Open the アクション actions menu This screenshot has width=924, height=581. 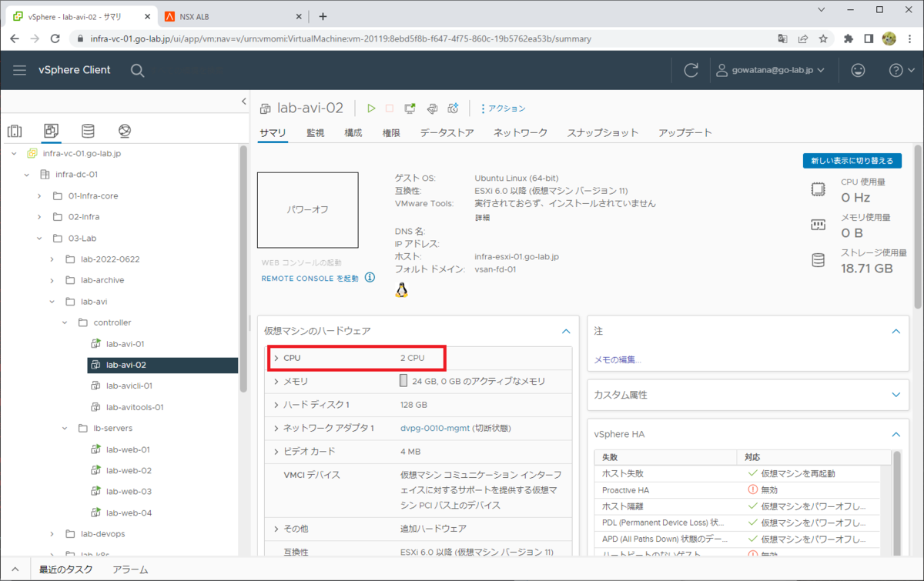(x=502, y=109)
